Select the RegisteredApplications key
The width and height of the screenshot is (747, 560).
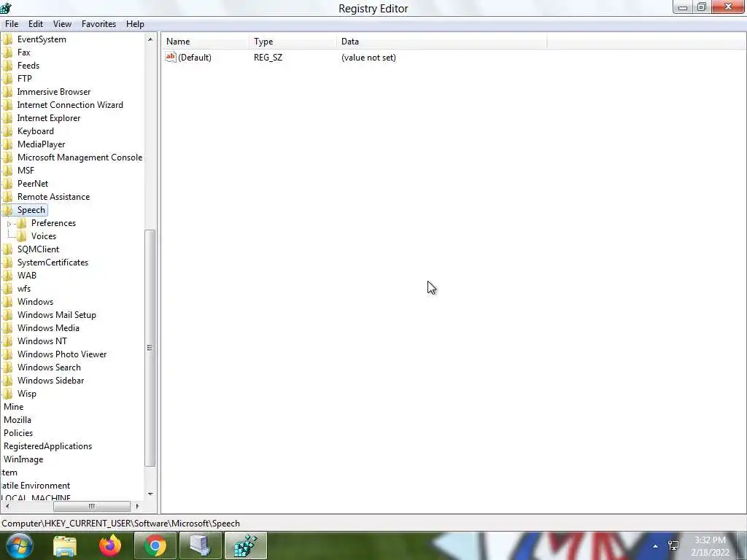(x=47, y=446)
